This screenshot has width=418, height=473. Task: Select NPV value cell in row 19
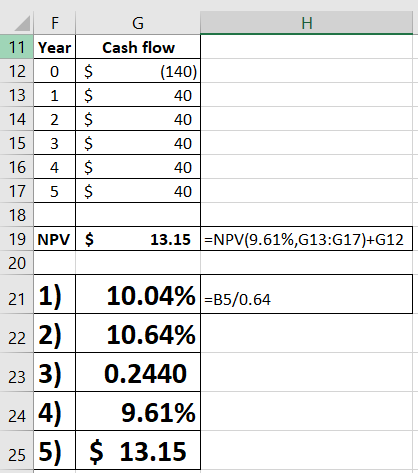click(x=138, y=239)
